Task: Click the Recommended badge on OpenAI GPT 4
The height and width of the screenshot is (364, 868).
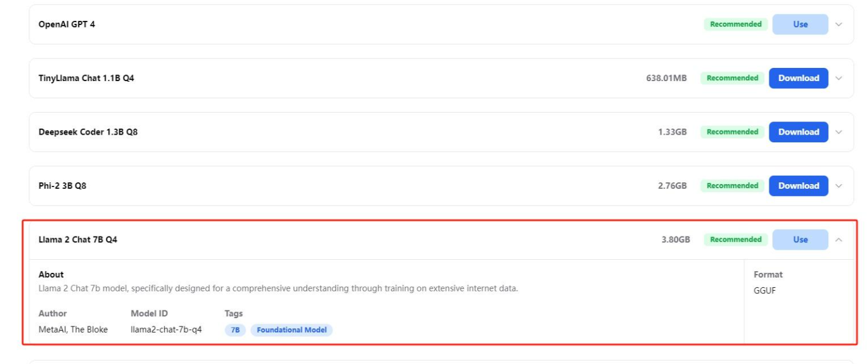Action: [735, 24]
